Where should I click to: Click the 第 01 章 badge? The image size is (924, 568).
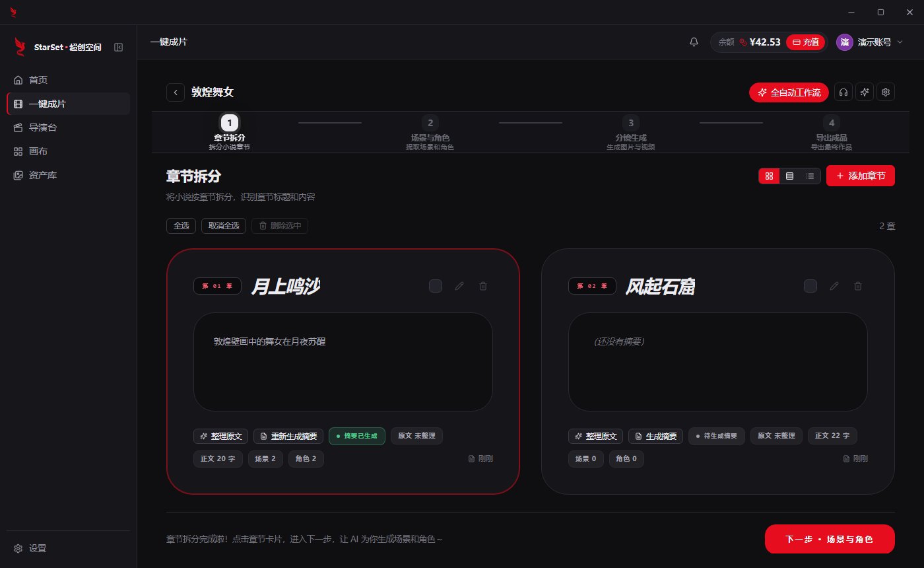[217, 286]
